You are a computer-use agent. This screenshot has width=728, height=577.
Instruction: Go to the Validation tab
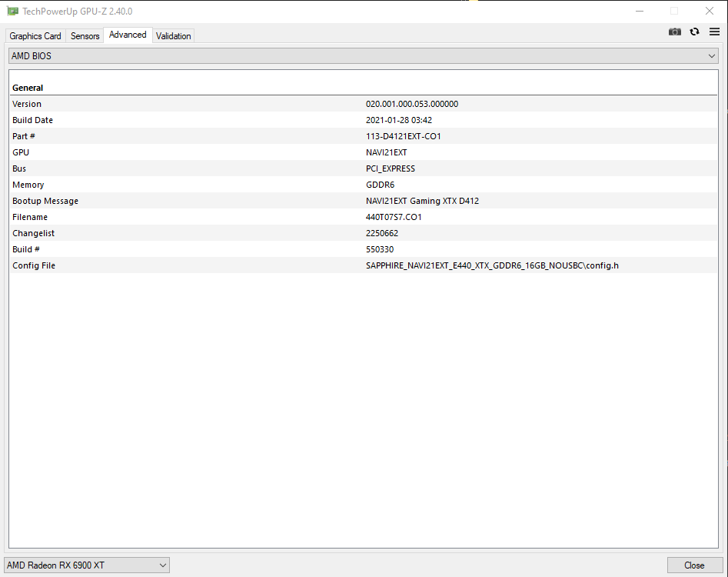[173, 35]
